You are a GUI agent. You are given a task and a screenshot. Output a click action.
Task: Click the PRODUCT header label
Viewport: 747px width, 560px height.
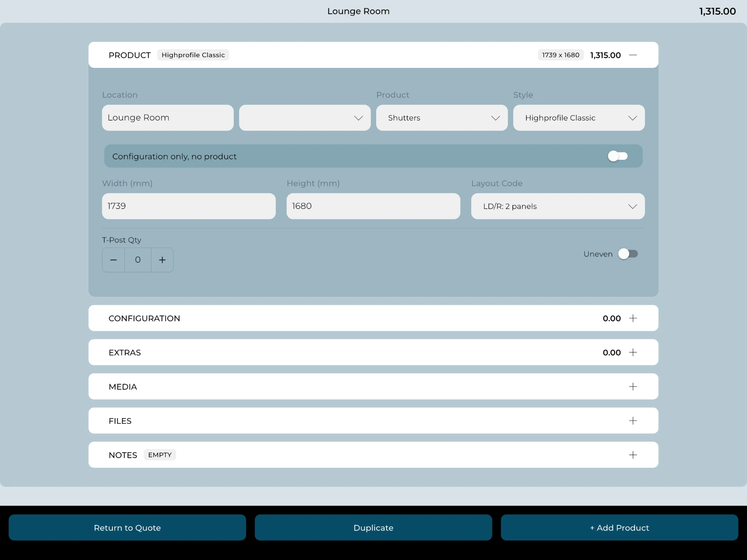point(130,55)
